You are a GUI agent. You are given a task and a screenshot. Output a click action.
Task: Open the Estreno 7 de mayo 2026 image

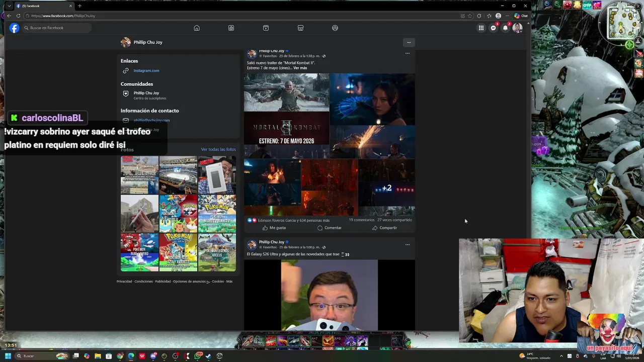click(287, 135)
